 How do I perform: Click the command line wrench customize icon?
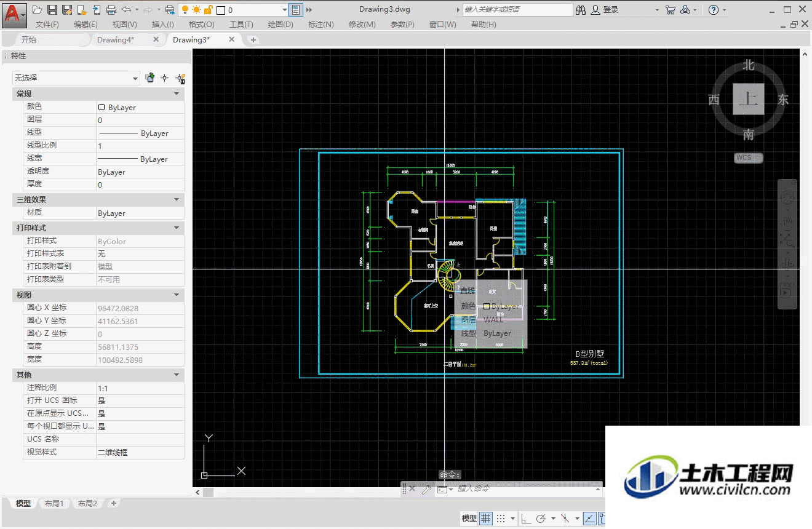pyautogui.click(x=425, y=489)
